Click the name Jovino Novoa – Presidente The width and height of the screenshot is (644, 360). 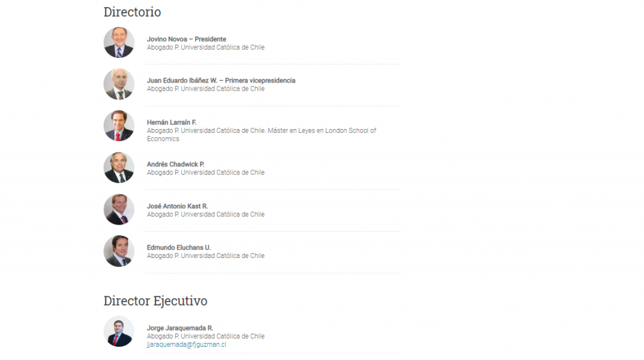pos(186,39)
